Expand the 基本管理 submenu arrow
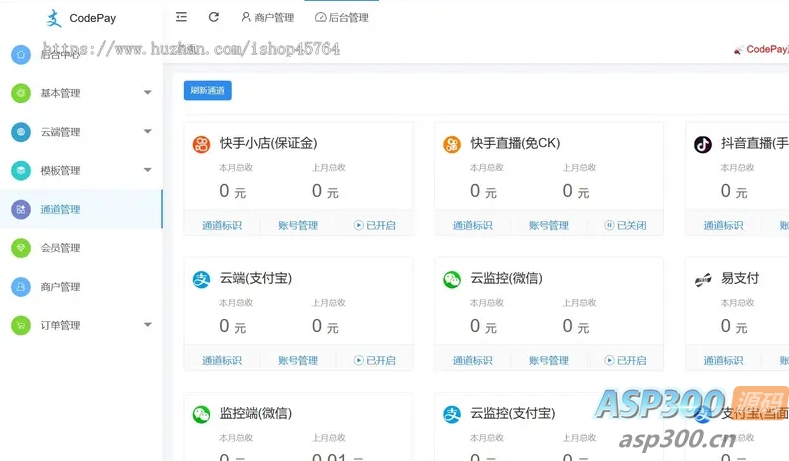The width and height of the screenshot is (789, 461). 147,92
